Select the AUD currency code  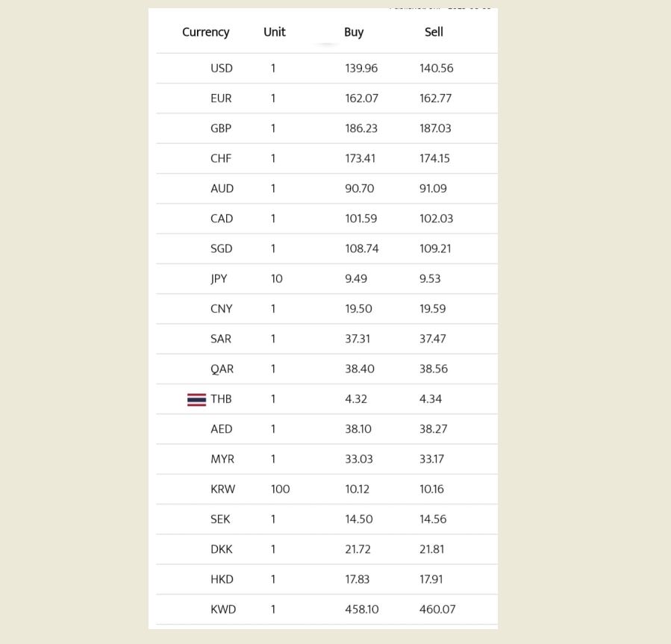tap(222, 189)
